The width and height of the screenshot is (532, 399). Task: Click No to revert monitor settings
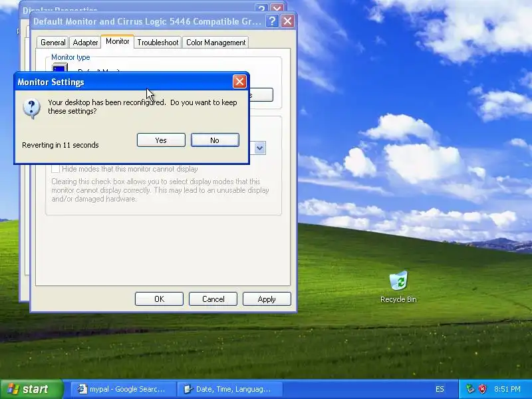click(215, 140)
